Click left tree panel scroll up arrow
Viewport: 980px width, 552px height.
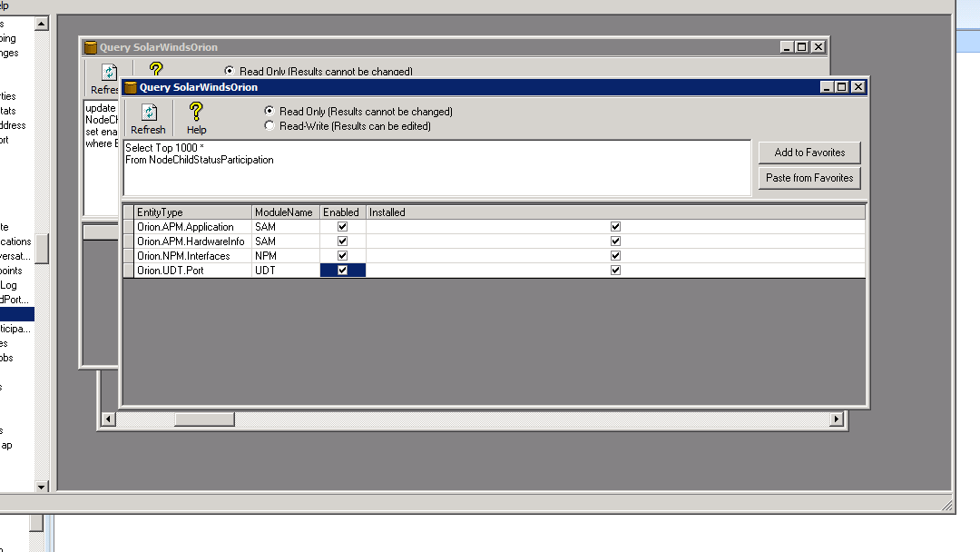pos(42,24)
